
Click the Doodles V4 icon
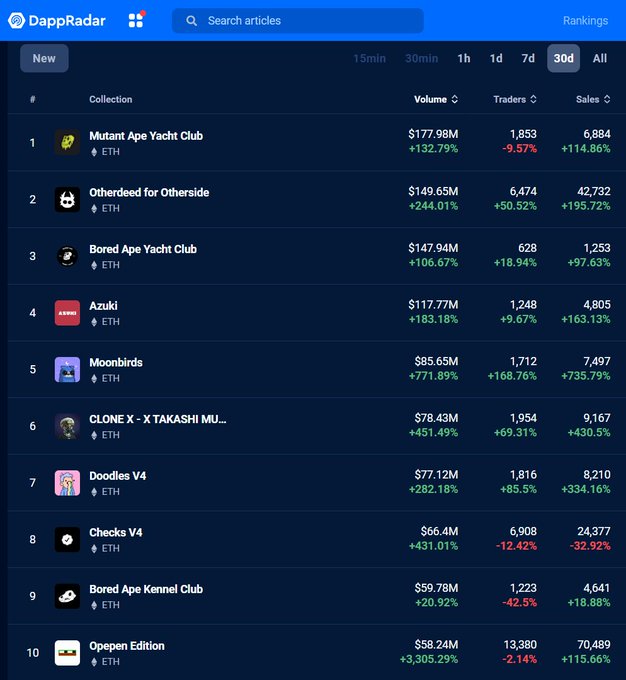tap(67, 483)
